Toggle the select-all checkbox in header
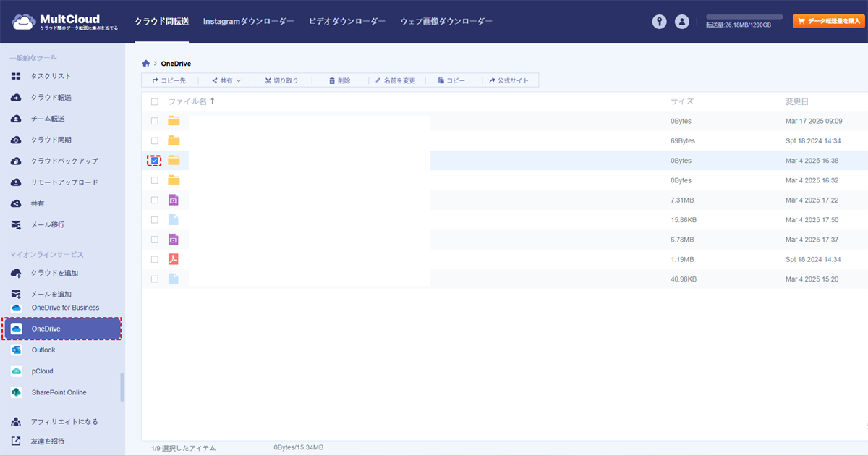 [x=154, y=102]
